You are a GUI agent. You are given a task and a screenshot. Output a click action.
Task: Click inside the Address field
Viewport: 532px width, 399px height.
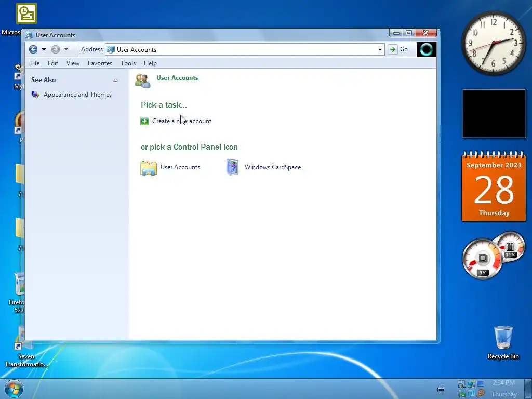click(x=245, y=49)
